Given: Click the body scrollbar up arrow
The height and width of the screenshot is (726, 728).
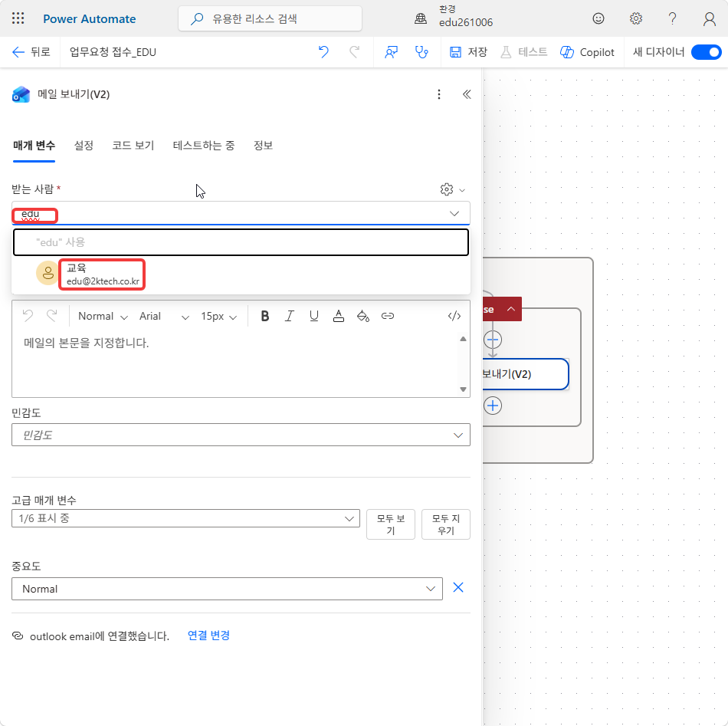Looking at the screenshot, I should (x=463, y=339).
